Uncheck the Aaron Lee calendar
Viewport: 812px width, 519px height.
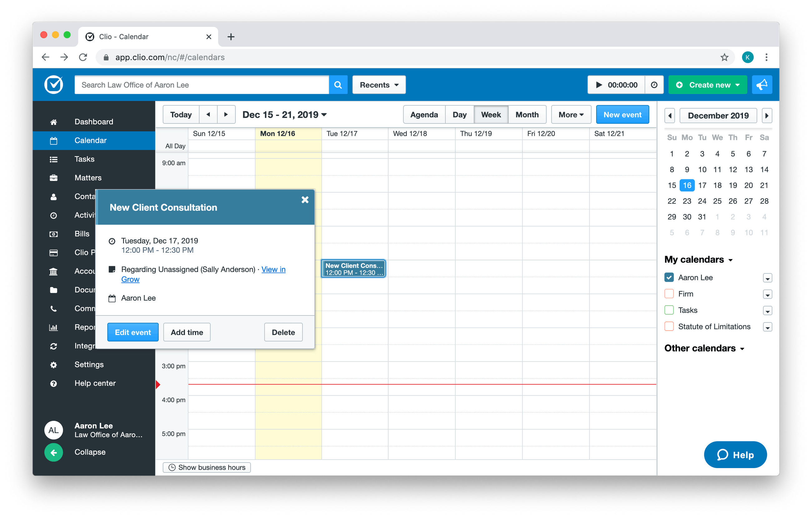[669, 277]
